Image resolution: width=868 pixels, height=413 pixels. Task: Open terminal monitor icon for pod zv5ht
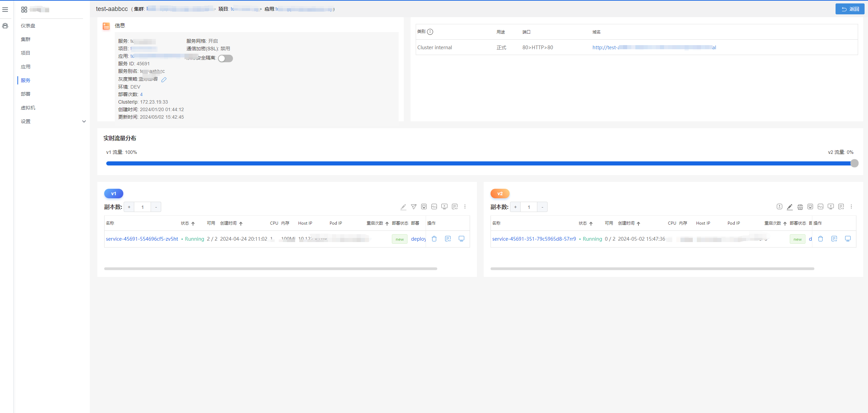(x=461, y=239)
